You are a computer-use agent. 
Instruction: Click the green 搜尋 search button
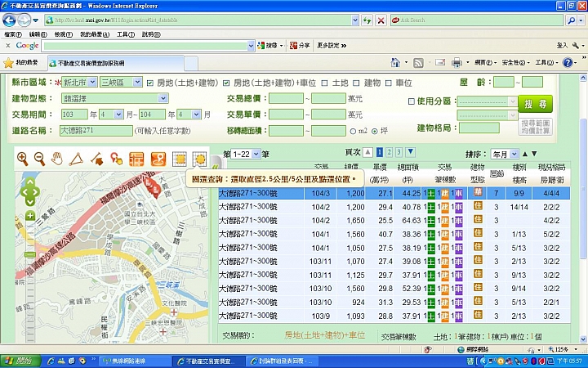535,104
